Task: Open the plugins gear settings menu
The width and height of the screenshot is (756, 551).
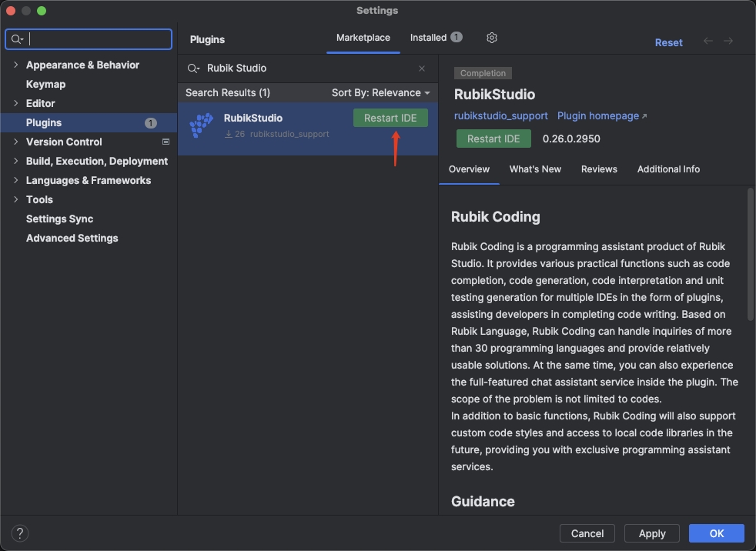Action: (491, 38)
